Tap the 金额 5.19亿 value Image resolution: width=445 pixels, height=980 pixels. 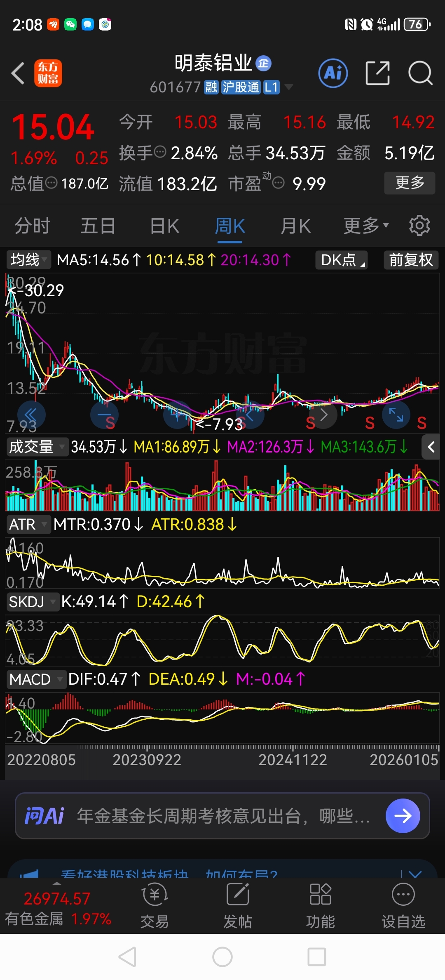[409, 153]
